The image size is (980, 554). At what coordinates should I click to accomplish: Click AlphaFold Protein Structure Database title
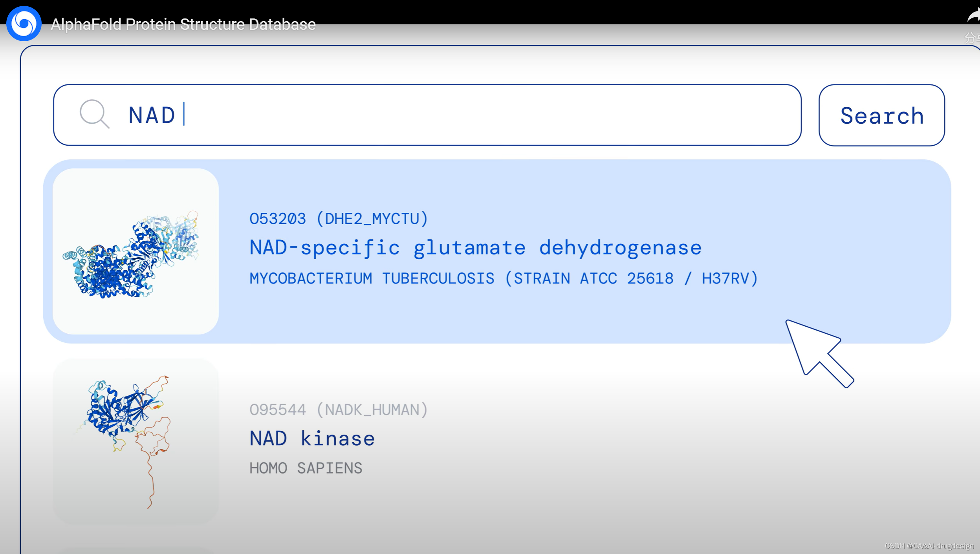(183, 24)
